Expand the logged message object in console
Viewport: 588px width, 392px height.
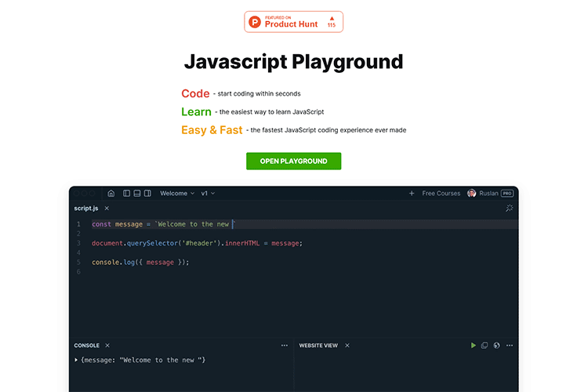coord(76,360)
